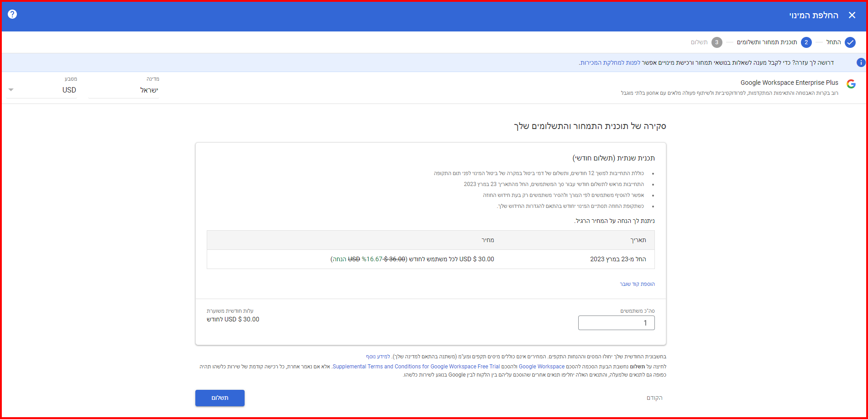Select the per-user price cell with 16.67% discount
The width and height of the screenshot is (868, 419).
pos(412,259)
